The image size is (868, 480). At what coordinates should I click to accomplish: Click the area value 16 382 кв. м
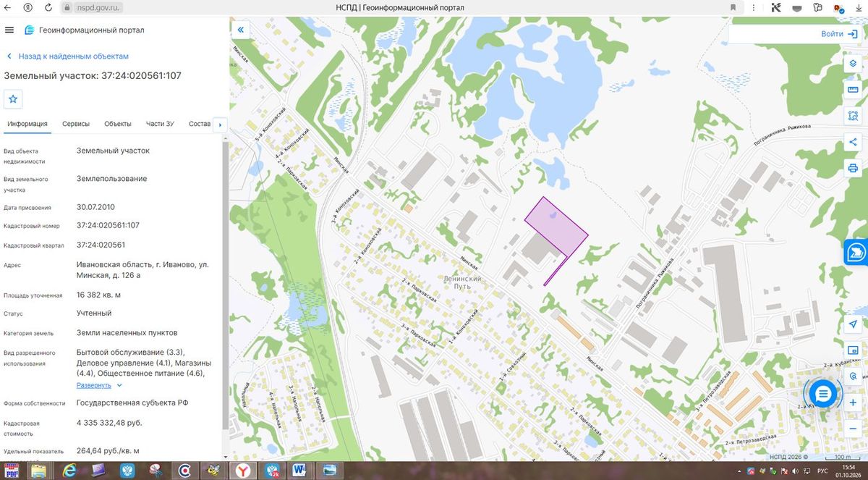(x=98, y=295)
